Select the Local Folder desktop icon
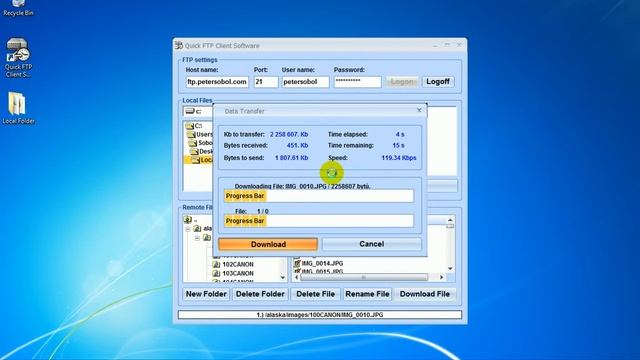Image resolution: width=640 pixels, height=360 pixels. (x=18, y=108)
